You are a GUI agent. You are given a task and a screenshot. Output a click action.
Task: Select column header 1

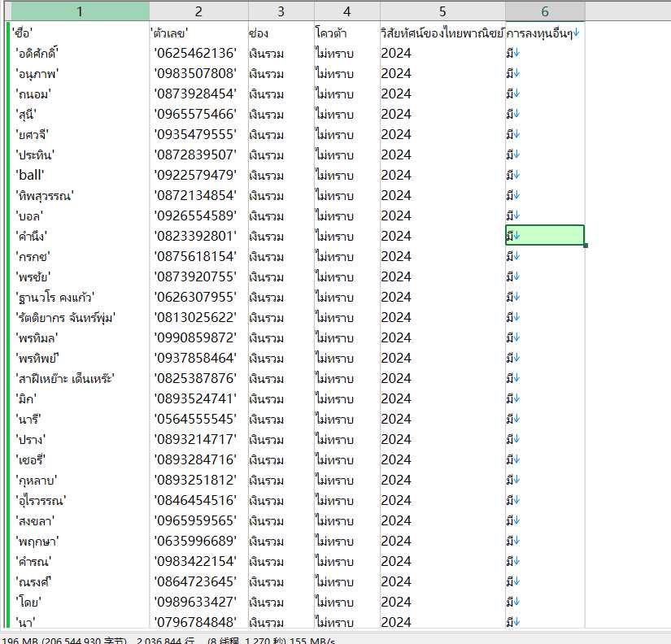(x=80, y=11)
